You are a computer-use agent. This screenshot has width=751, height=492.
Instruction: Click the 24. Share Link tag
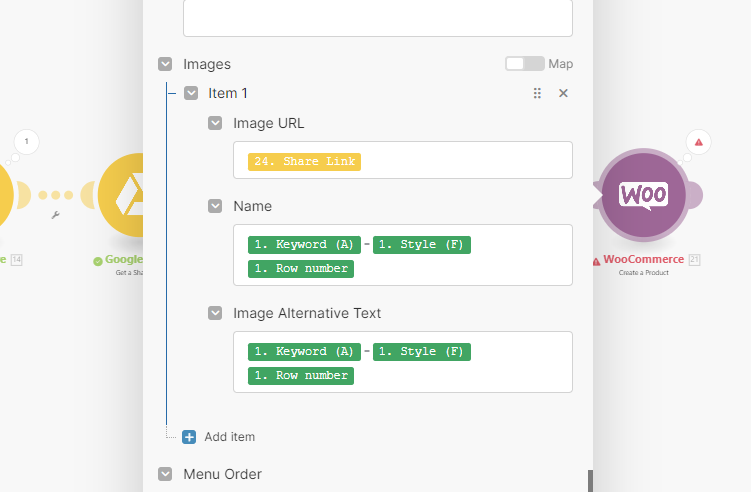coord(303,161)
